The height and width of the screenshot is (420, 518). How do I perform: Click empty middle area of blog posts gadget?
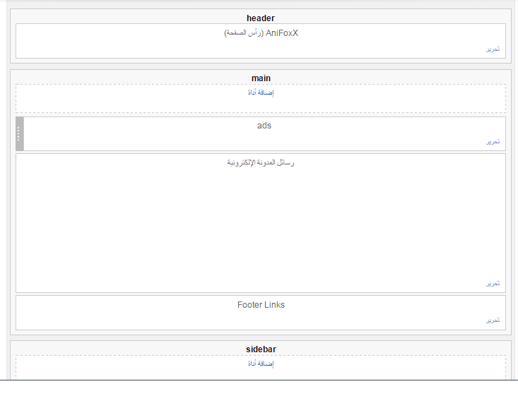click(261, 226)
